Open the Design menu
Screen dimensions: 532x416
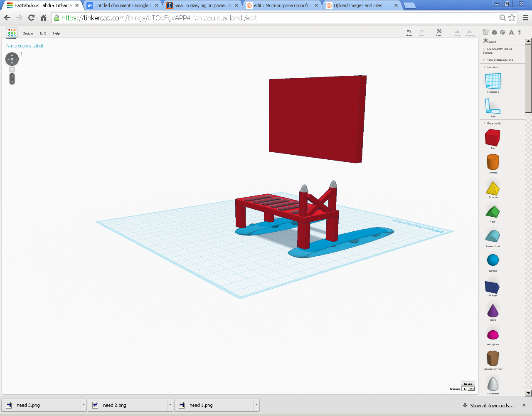[28, 33]
